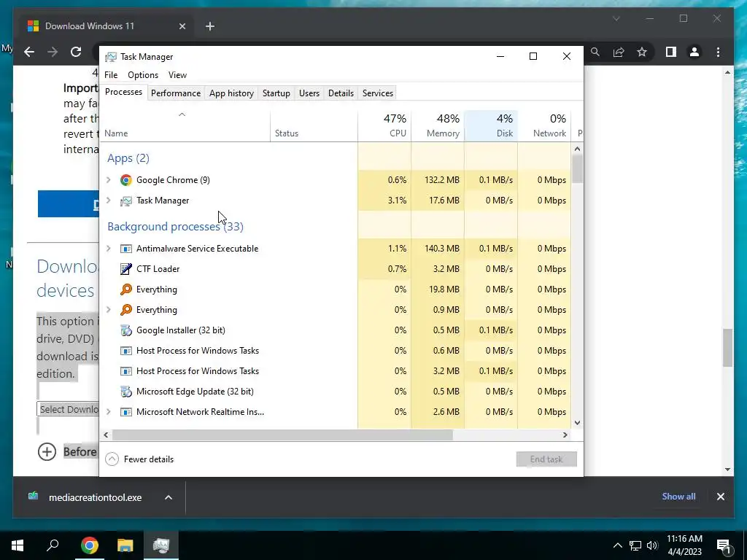The width and height of the screenshot is (747, 560).
Task: Click the Chrome page vertical scrollbar thumb
Action: [x=727, y=348]
